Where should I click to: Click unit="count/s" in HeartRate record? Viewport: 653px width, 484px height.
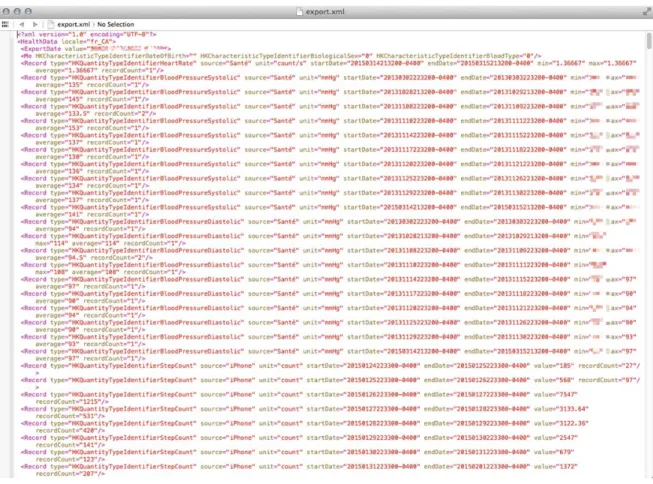coord(280,63)
